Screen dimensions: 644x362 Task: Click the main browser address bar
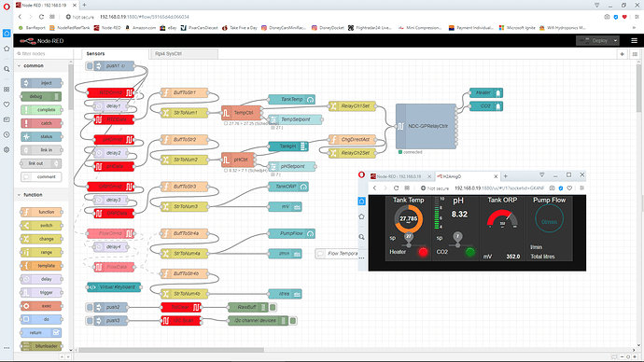(x=329, y=17)
